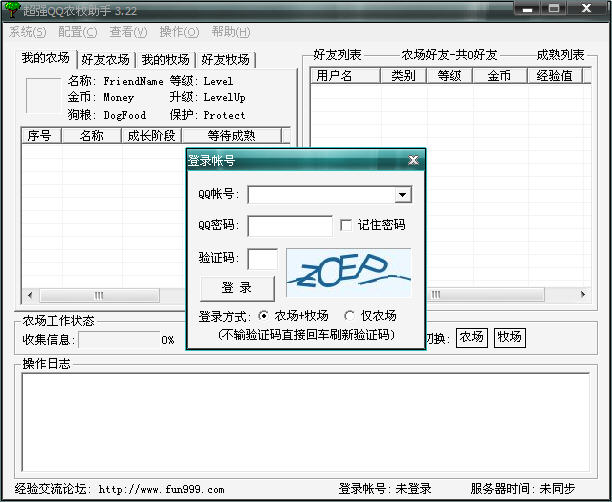The height and width of the screenshot is (502, 612).
Task: Minimize the main application window
Action: coord(527,9)
